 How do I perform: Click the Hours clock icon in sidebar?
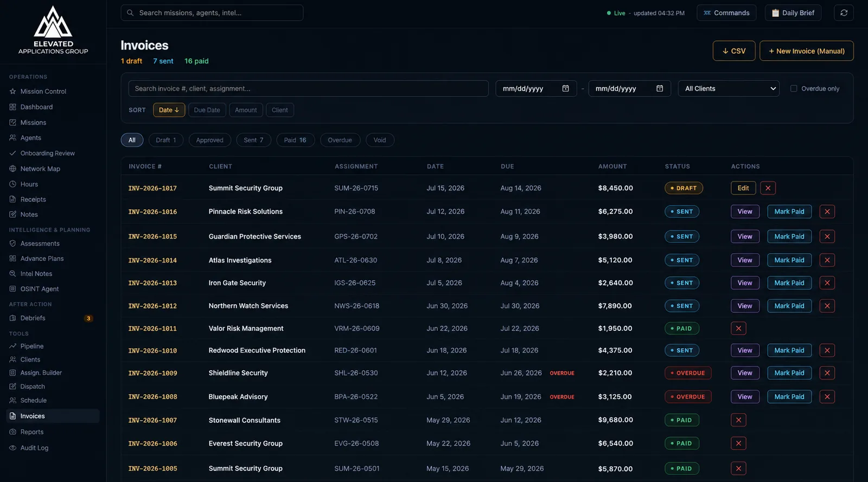coord(12,184)
